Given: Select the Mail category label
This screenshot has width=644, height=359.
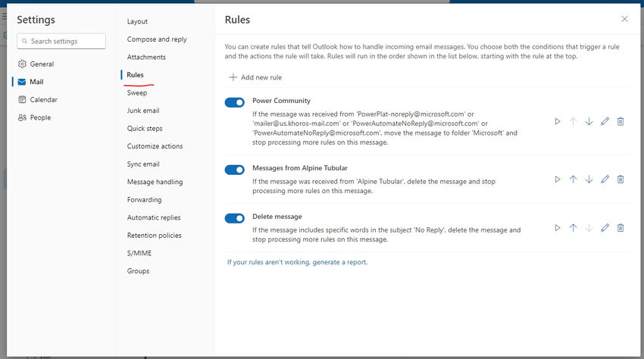Looking at the screenshot, I should (36, 82).
